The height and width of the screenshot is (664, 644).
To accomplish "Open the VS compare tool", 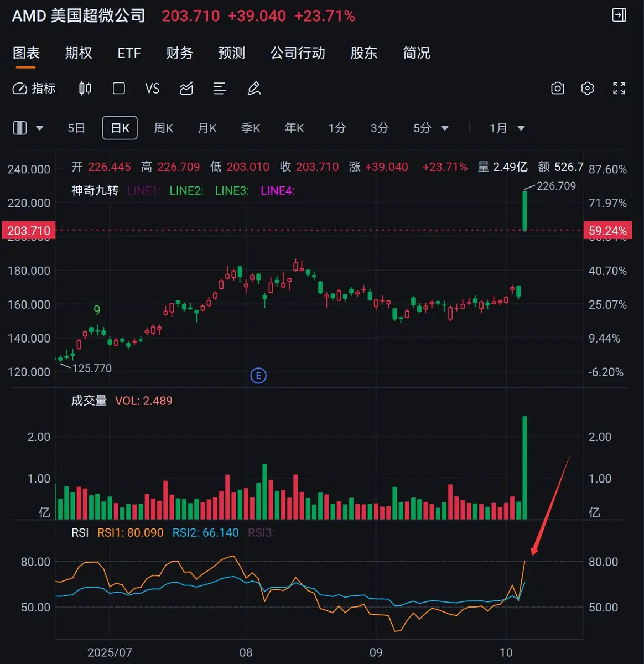I will point(152,89).
